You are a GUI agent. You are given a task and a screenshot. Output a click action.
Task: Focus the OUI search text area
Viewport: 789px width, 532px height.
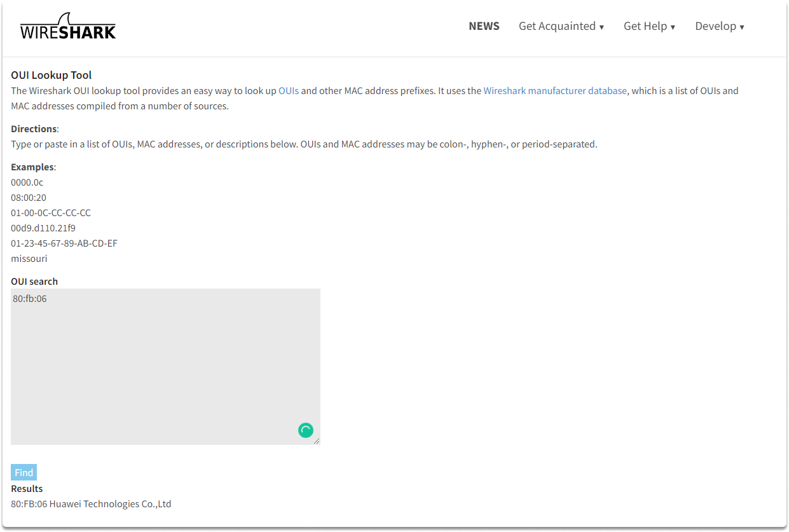tap(165, 367)
